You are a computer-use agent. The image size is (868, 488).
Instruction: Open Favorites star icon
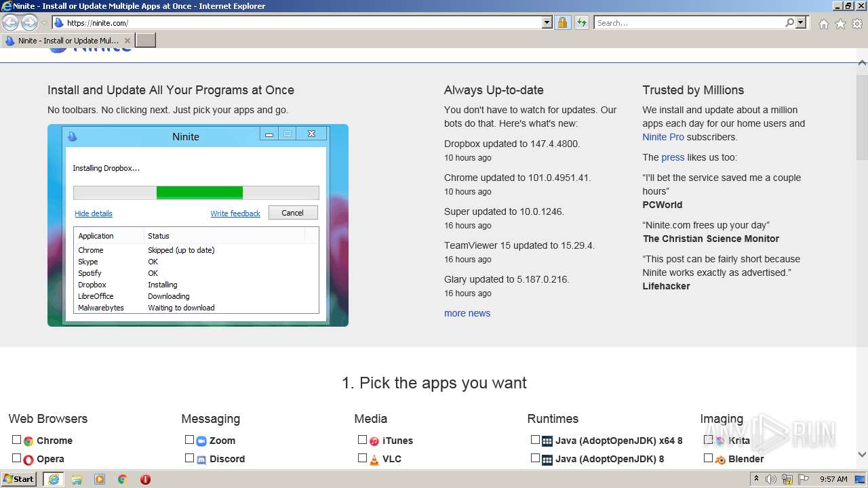(x=840, y=24)
